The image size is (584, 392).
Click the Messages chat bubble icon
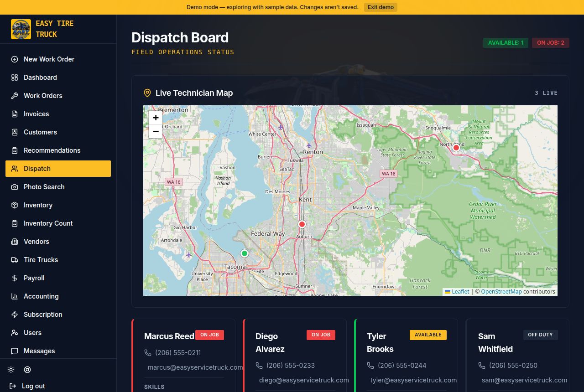point(15,351)
